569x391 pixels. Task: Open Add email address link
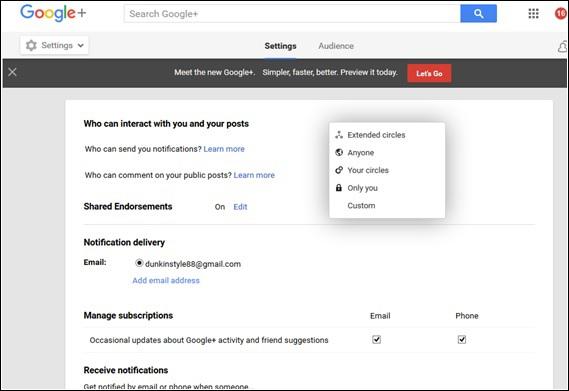click(x=166, y=280)
